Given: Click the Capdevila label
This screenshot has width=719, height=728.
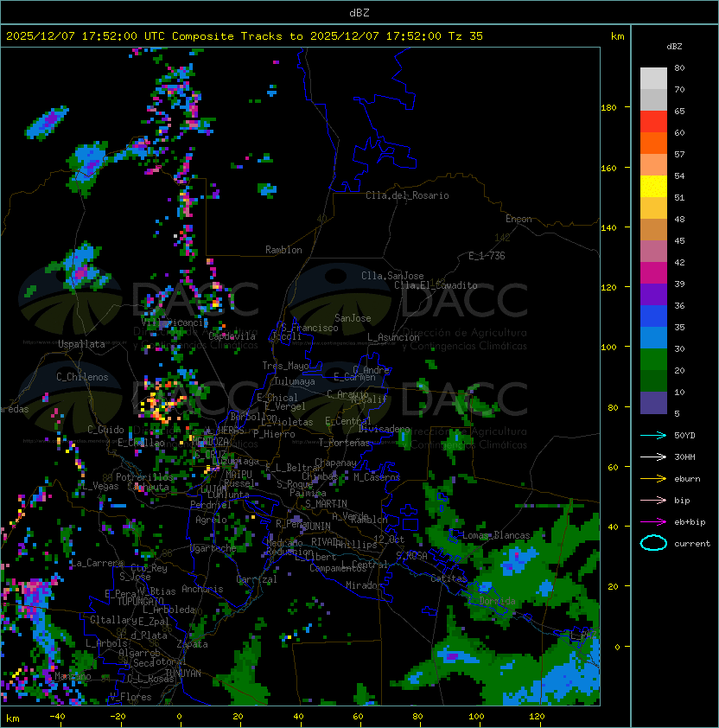Looking at the screenshot, I should 232,335.
